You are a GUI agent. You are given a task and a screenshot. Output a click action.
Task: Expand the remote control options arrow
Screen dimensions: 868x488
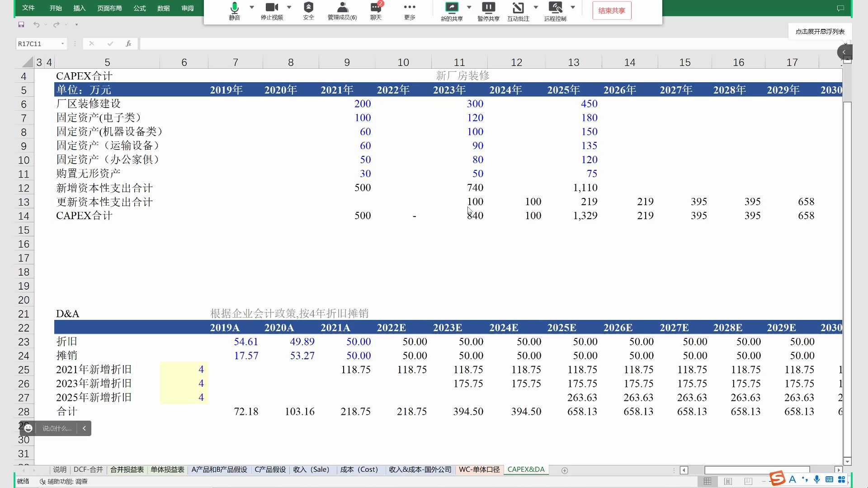pyautogui.click(x=573, y=7)
